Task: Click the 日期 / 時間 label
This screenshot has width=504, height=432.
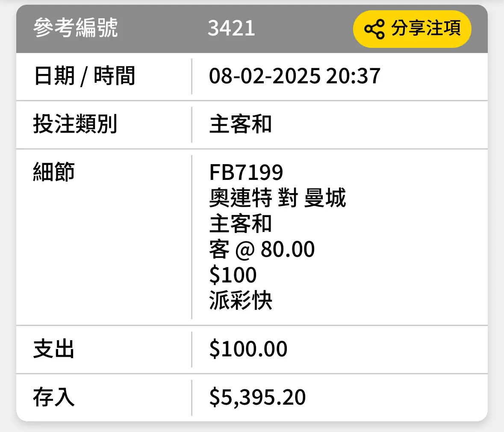Action: pos(84,76)
